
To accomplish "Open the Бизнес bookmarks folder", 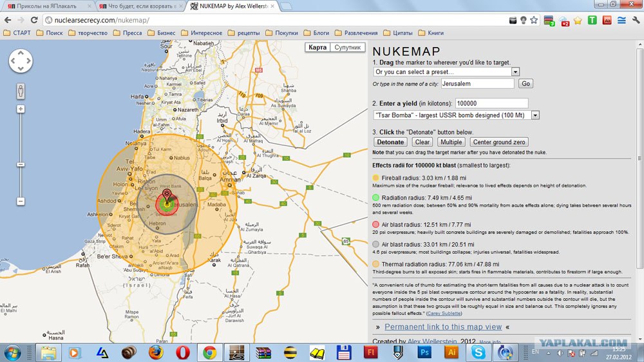I will point(162,33).
